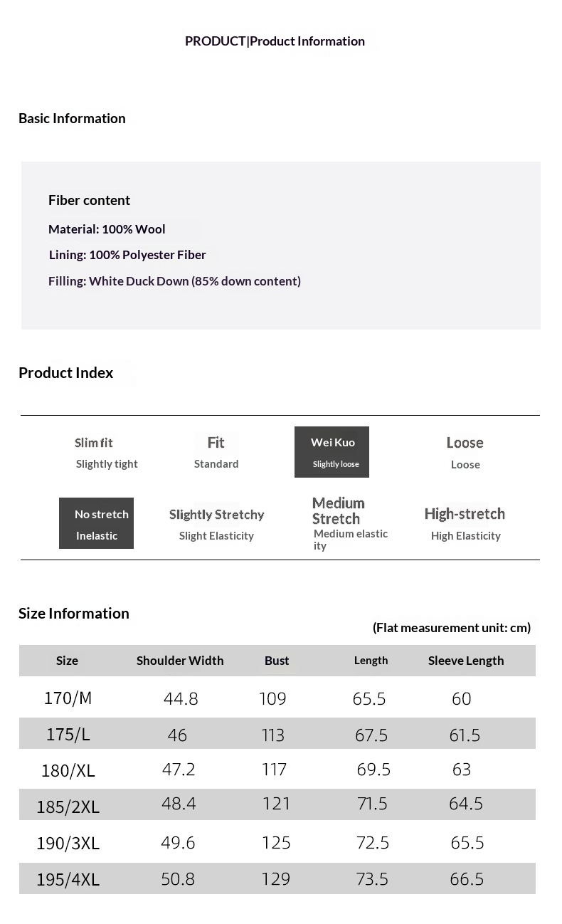Choose the Medium Stretch option
Viewport: 562px width, 924px height.
click(x=349, y=523)
